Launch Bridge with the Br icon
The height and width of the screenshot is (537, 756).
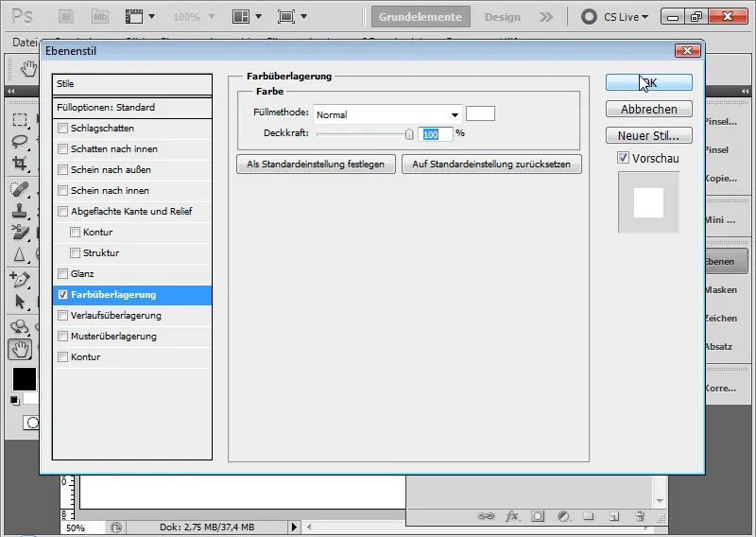pos(66,17)
